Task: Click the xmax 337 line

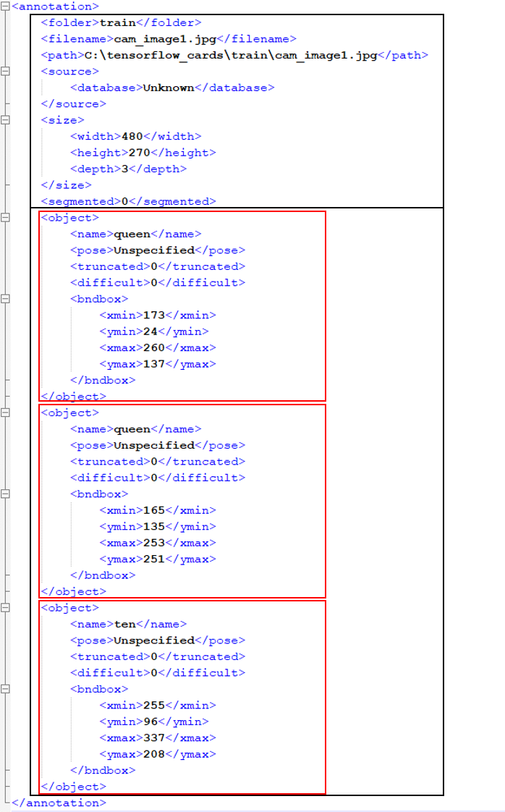Action: pos(158,738)
